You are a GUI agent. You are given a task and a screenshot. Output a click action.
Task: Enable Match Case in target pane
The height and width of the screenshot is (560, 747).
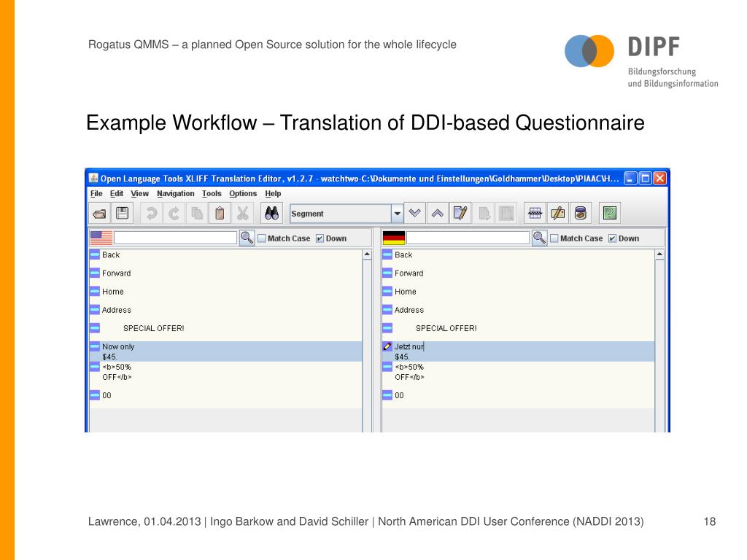[554, 238]
